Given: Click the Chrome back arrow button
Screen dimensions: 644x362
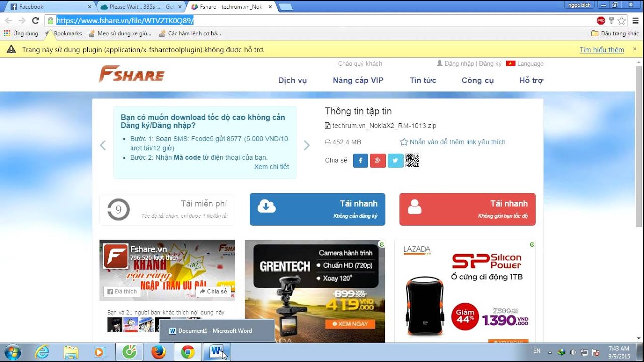Looking at the screenshot, I should pos(8,21).
